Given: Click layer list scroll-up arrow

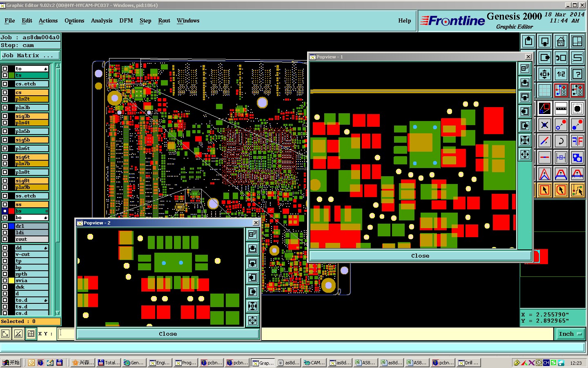Looking at the screenshot, I should coord(58,66).
